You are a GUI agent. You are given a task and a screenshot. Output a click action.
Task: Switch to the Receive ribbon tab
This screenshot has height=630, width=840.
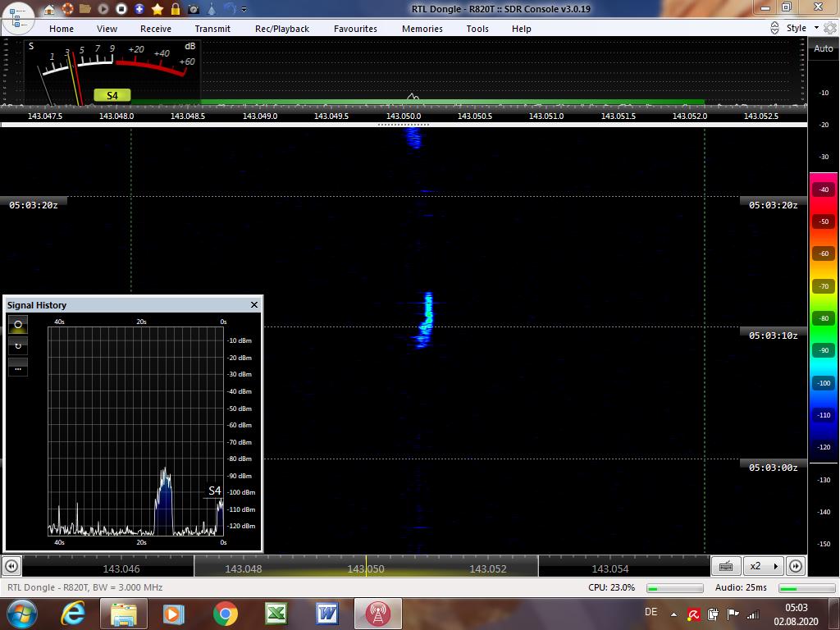(x=156, y=29)
